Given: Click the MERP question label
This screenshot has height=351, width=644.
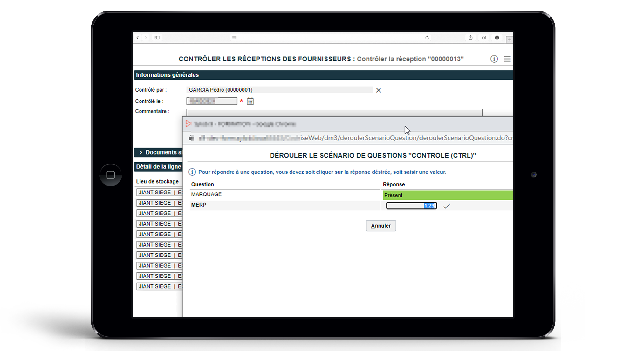Looking at the screenshot, I should point(199,205).
